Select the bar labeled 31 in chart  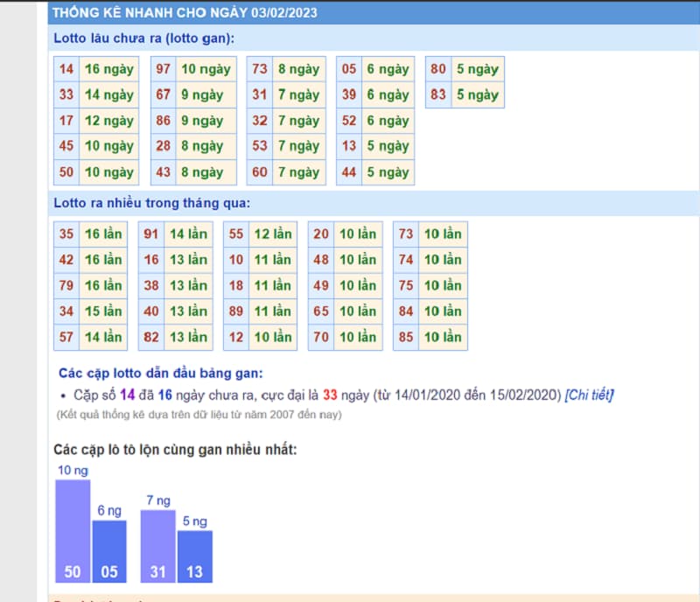tap(158, 546)
